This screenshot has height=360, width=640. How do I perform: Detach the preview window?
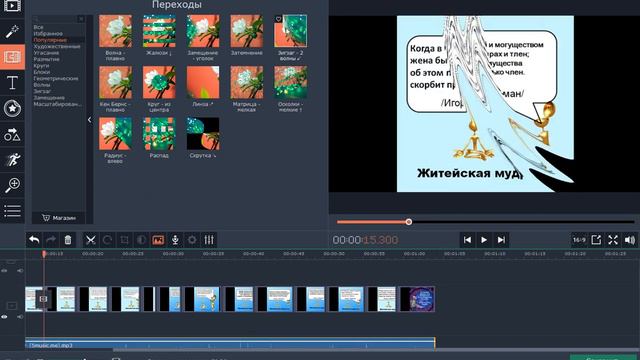[596, 240]
